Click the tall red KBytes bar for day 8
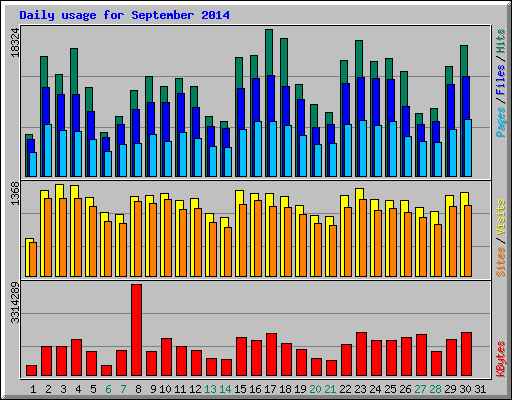Screen dimensions: 512x400 (x=136, y=330)
